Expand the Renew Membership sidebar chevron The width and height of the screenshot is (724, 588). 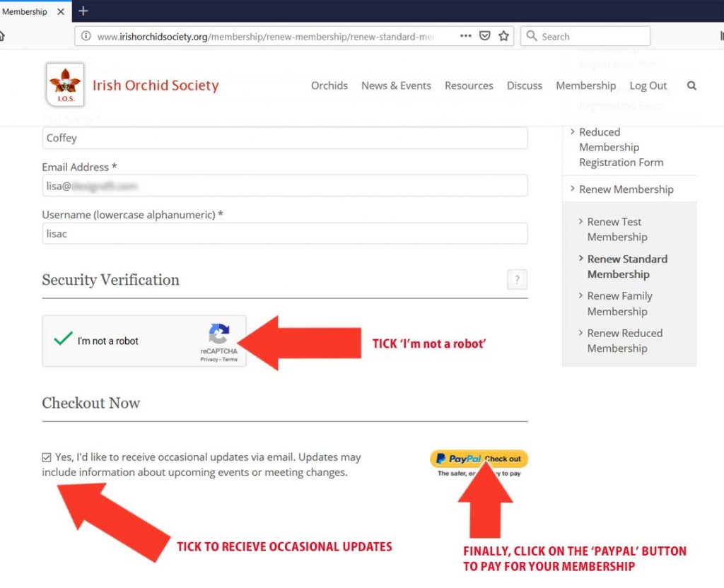(x=573, y=188)
